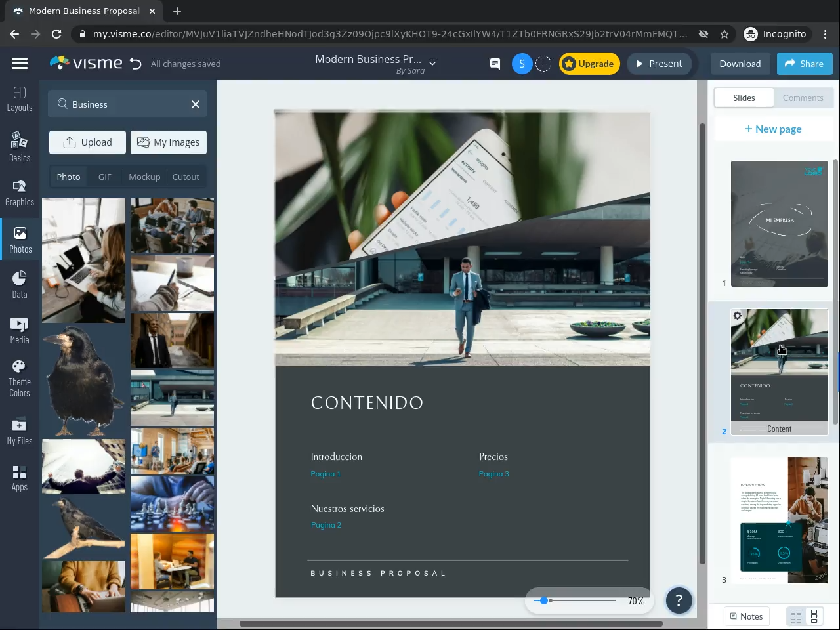The height and width of the screenshot is (630, 840).
Task: Open the Graphics panel
Action: click(x=20, y=194)
